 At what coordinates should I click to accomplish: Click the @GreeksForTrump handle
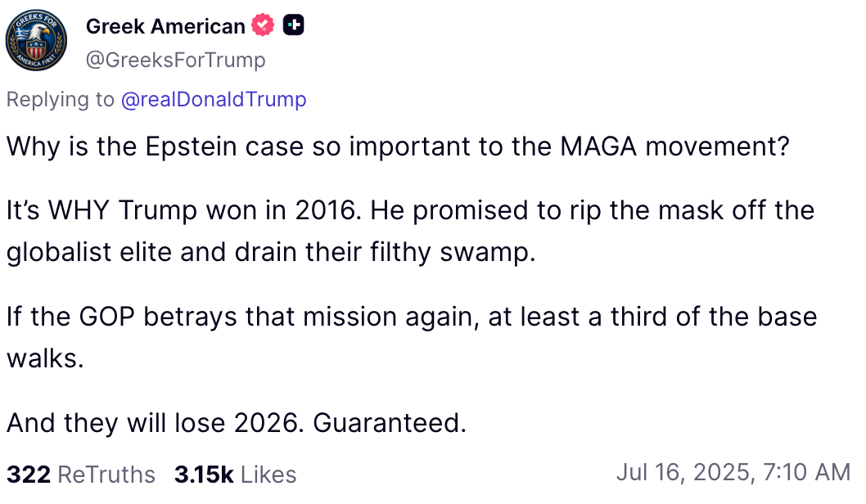176,60
